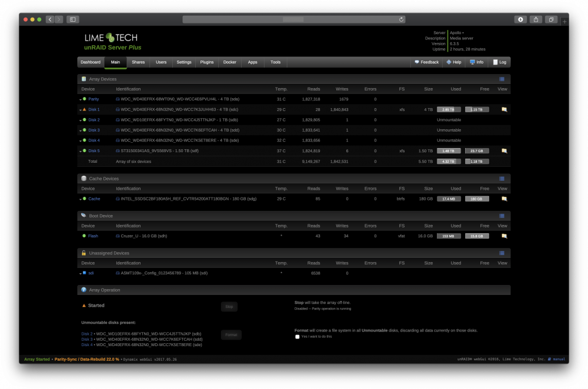This screenshot has width=588, height=389.
Task: Click the Disk 1 used space bar
Action: [449, 109]
